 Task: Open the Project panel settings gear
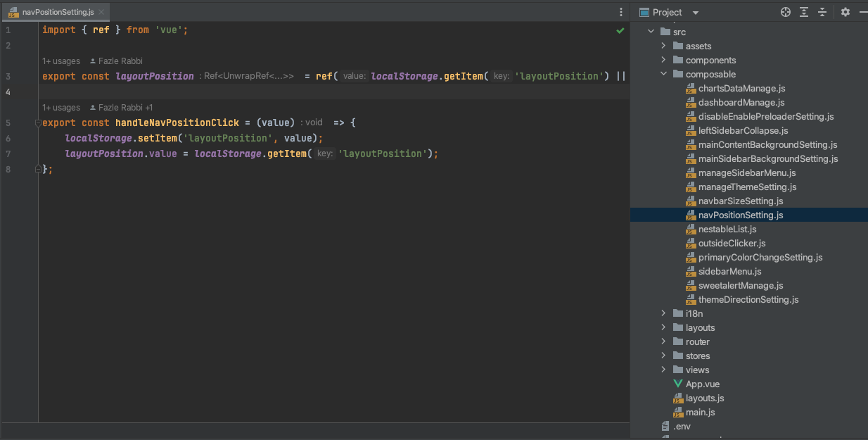coord(845,12)
